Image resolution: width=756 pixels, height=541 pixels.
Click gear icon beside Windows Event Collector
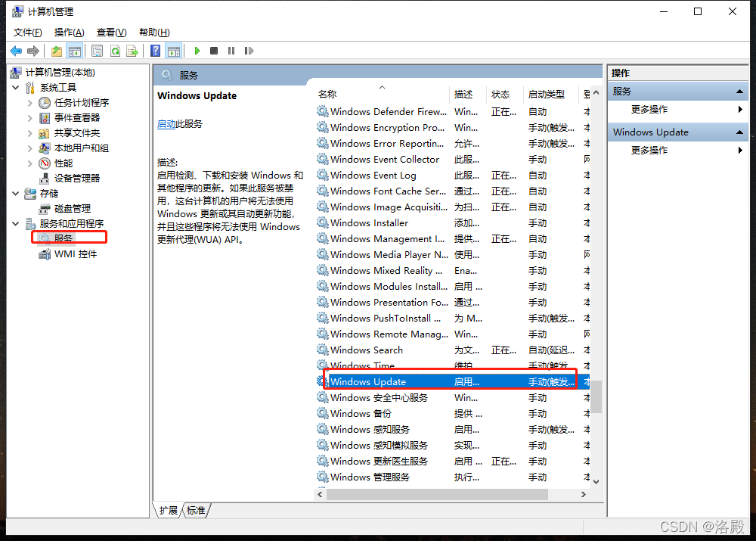(x=323, y=159)
